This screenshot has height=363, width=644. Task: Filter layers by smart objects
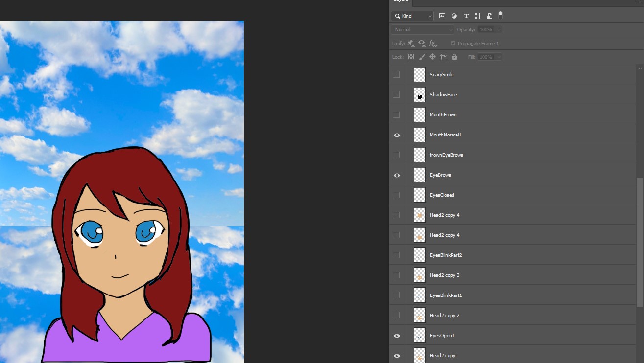489,16
